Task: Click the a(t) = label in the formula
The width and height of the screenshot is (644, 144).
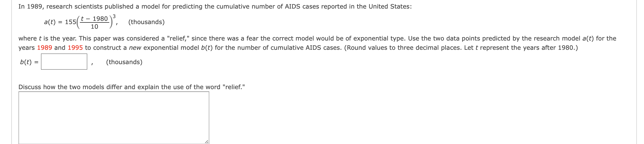Action: (53, 22)
